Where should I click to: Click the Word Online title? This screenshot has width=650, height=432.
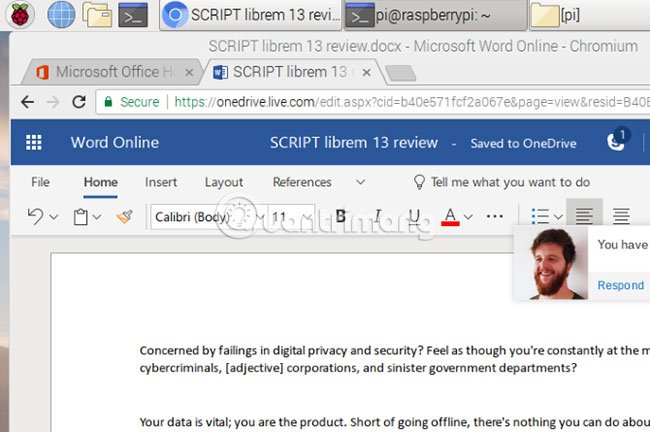coord(115,143)
